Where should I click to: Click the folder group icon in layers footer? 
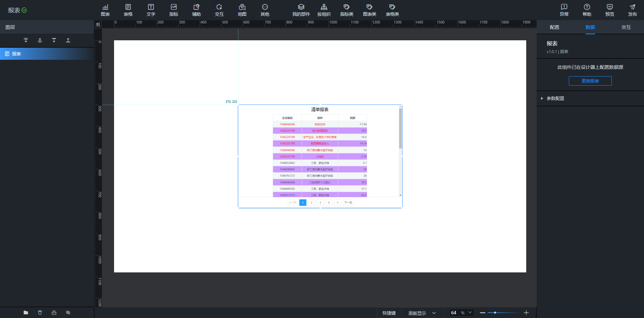coord(26,313)
